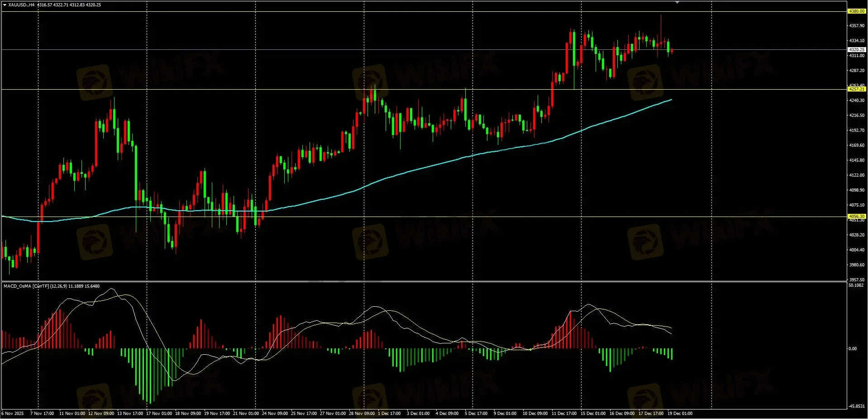Click the 4240.30 price scale value
The height and width of the screenshot is (419, 868).
coord(857,101)
